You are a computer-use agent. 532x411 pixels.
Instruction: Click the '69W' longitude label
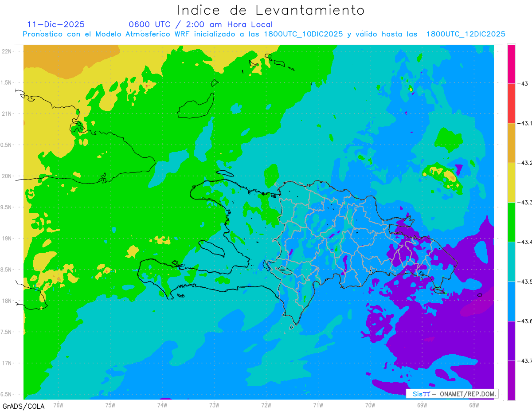coord(422,405)
